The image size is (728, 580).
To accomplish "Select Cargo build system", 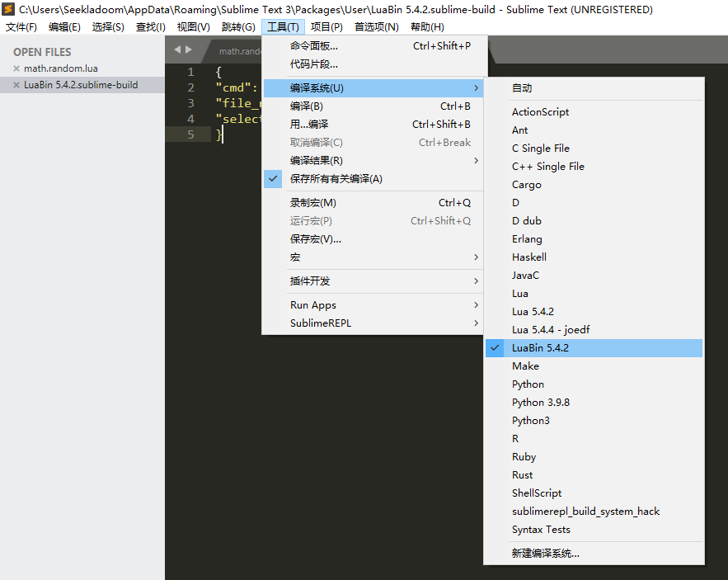I will pyautogui.click(x=594, y=185).
